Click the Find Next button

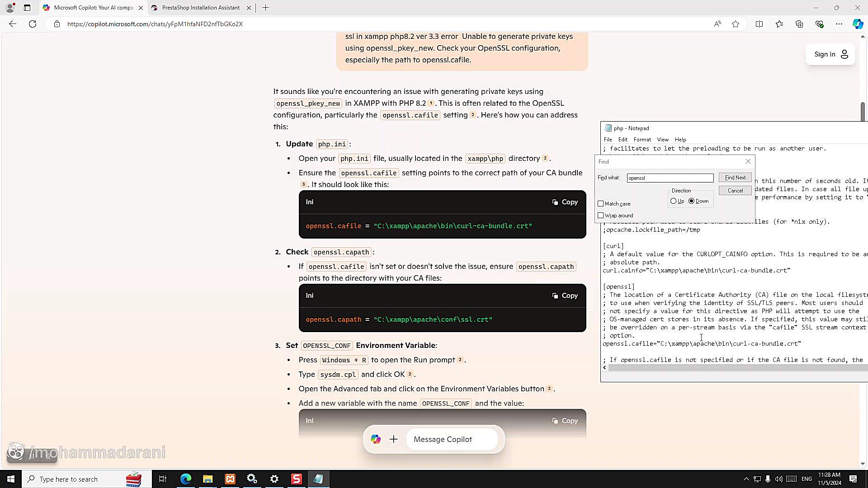[735, 178]
